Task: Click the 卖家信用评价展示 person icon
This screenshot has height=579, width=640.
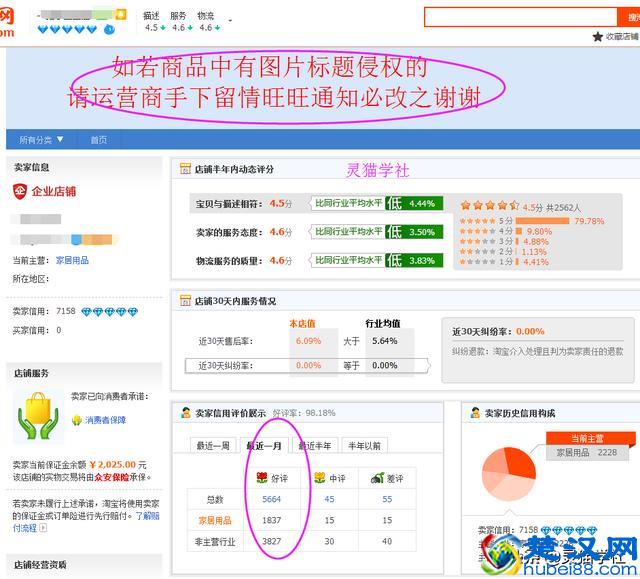Action: coord(186,413)
